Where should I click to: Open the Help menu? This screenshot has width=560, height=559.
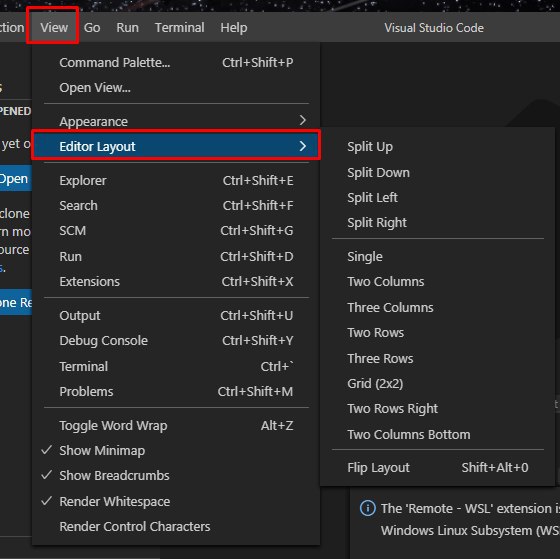tap(234, 28)
